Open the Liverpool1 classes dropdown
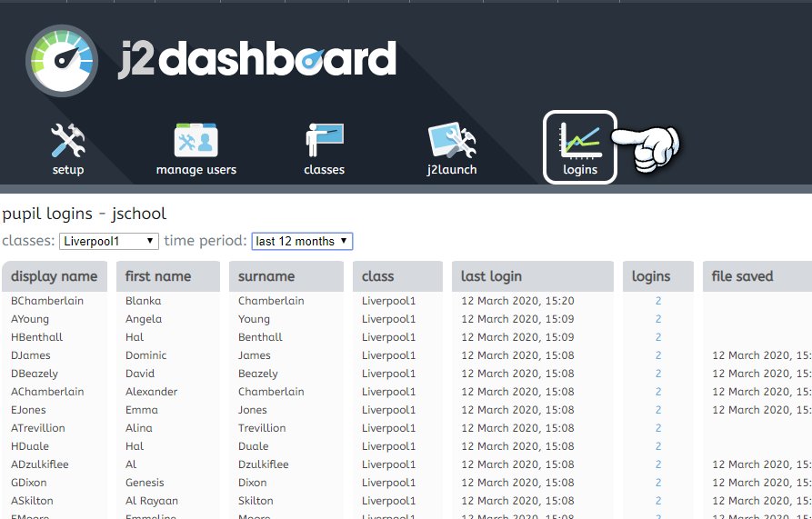Image resolution: width=812 pixels, height=519 pixels. [109, 241]
